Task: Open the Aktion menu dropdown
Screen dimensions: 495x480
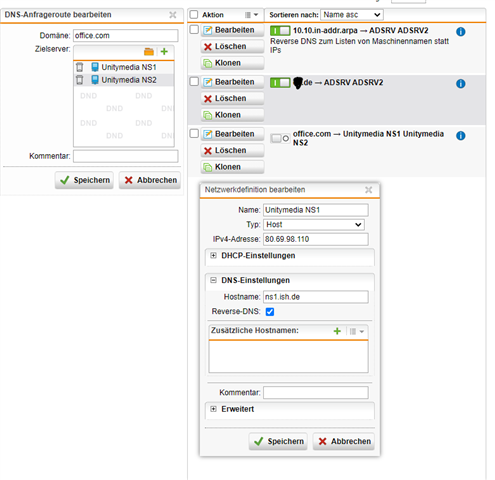Action: pyautogui.click(x=252, y=15)
